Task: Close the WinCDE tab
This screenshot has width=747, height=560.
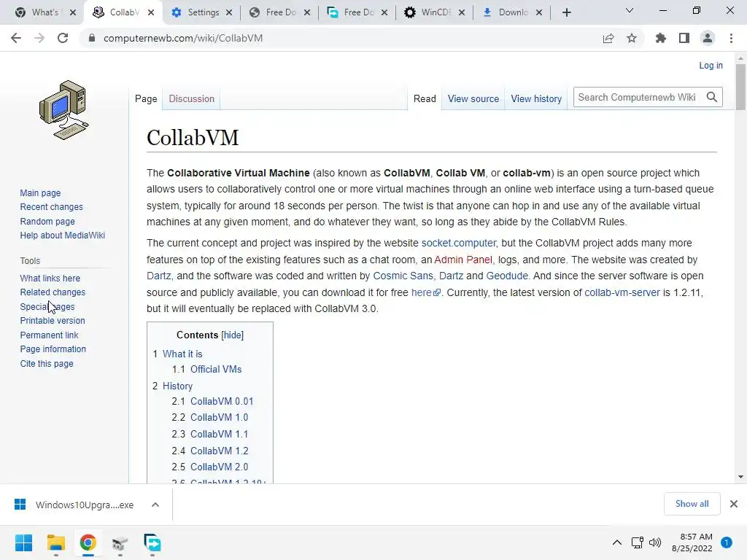Action: (462, 12)
